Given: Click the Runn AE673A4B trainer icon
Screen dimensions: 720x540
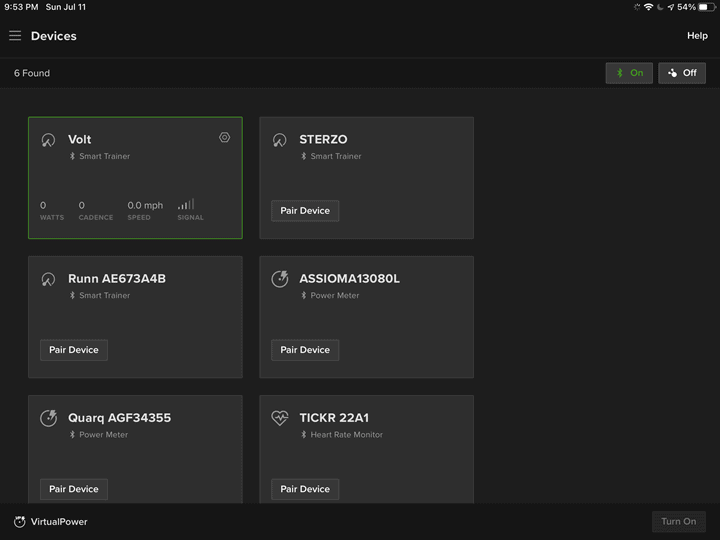Looking at the screenshot, I should [x=48, y=279].
